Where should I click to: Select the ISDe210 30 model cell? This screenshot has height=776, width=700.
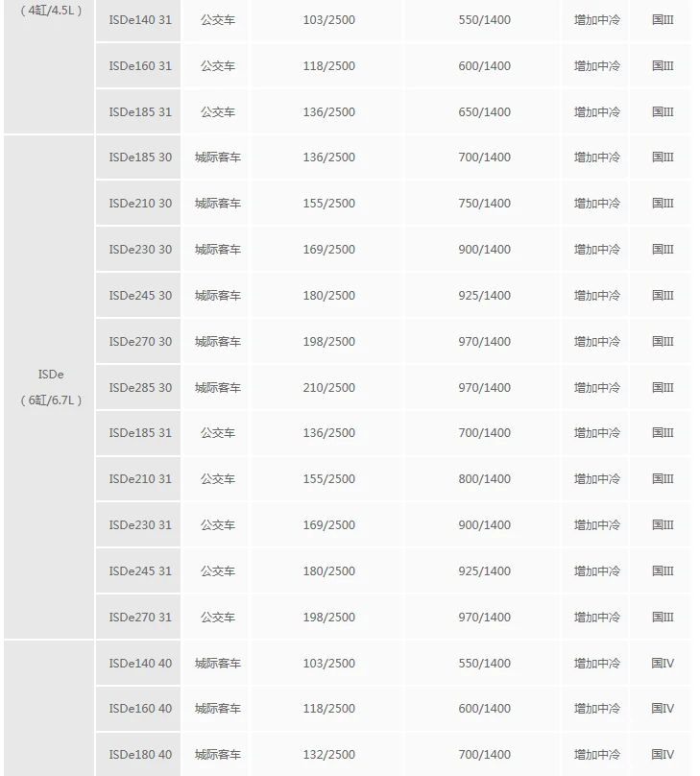[x=140, y=204]
